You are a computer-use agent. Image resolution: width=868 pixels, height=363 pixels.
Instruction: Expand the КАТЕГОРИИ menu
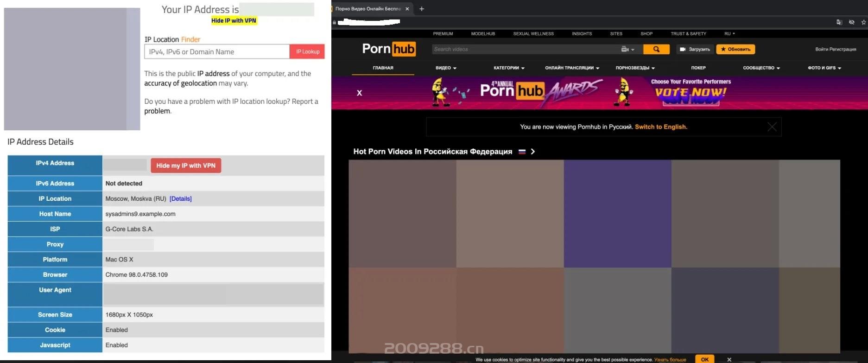click(509, 68)
